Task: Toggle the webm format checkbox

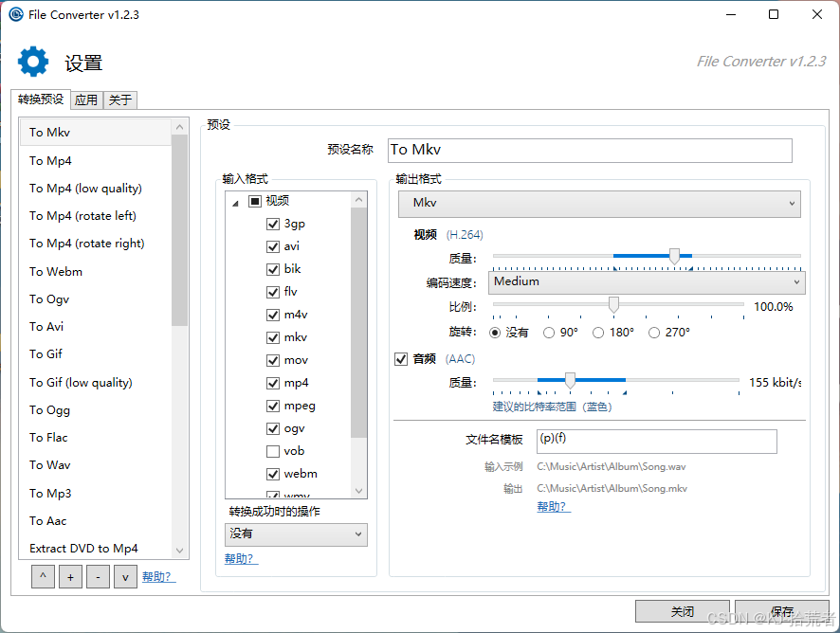Action: point(273,474)
